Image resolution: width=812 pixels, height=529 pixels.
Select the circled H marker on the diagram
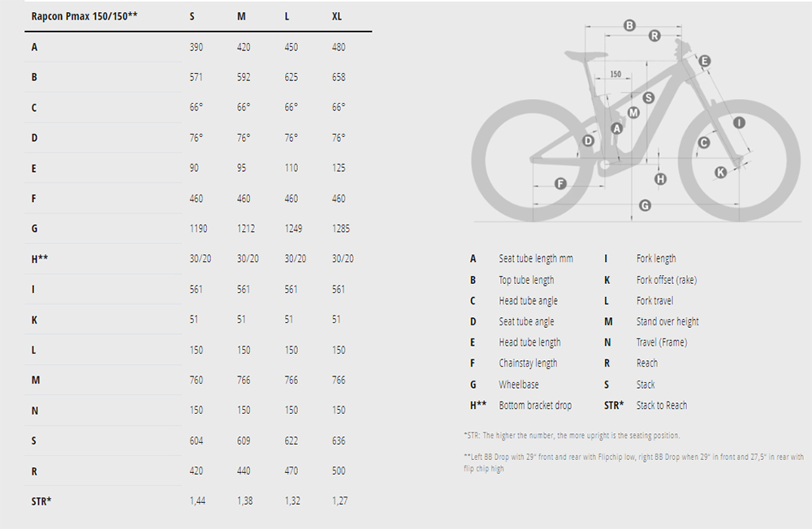tap(660, 178)
